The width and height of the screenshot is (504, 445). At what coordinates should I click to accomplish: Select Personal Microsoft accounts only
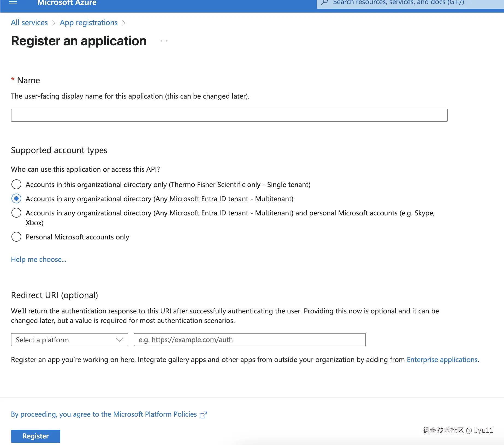coord(16,237)
